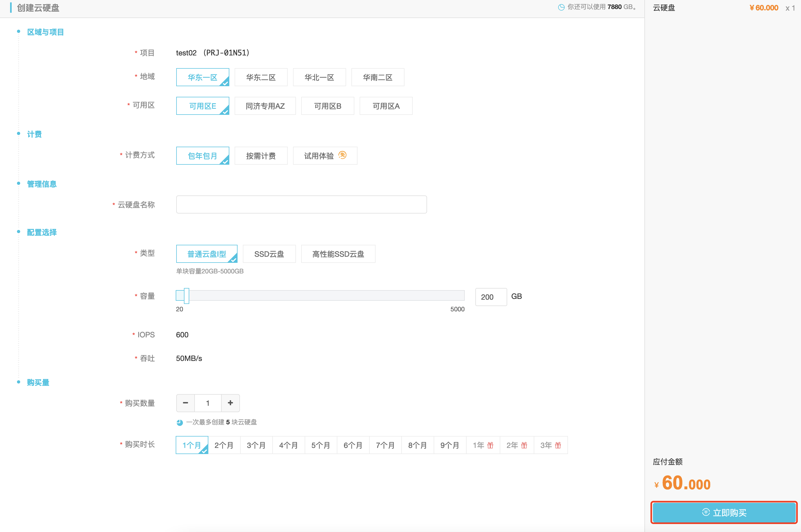
Task: Click the 单块容量20GB-5000GB hint text
Action: point(209,271)
